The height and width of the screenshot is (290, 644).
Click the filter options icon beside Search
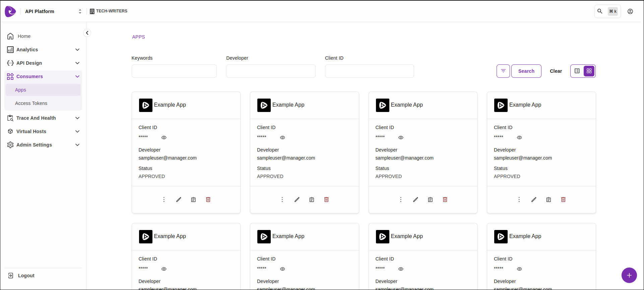(x=503, y=71)
